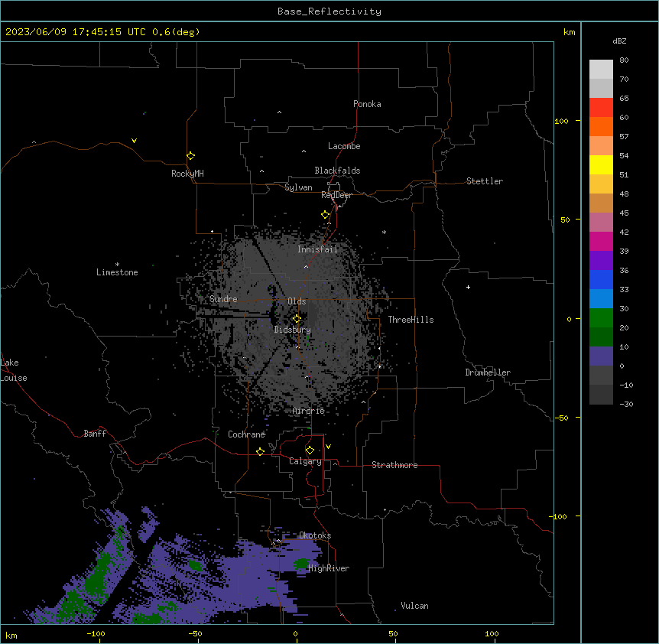Click the Banff town label
The image size is (659, 644).
point(95,434)
